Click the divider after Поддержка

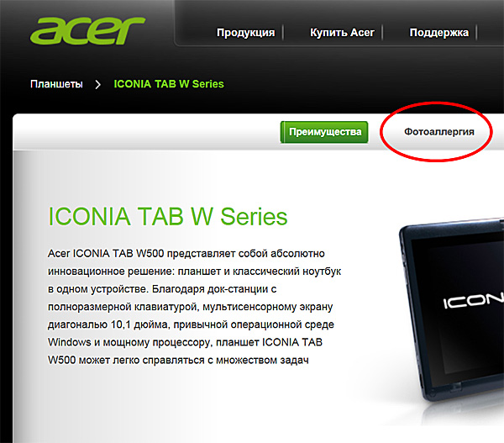[x=476, y=33]
